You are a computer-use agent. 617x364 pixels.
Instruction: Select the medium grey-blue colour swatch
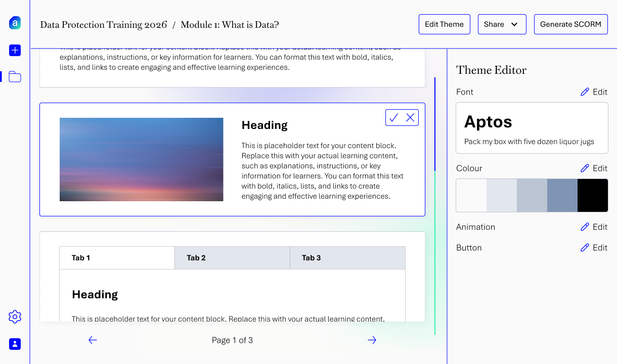pos(532,195)
